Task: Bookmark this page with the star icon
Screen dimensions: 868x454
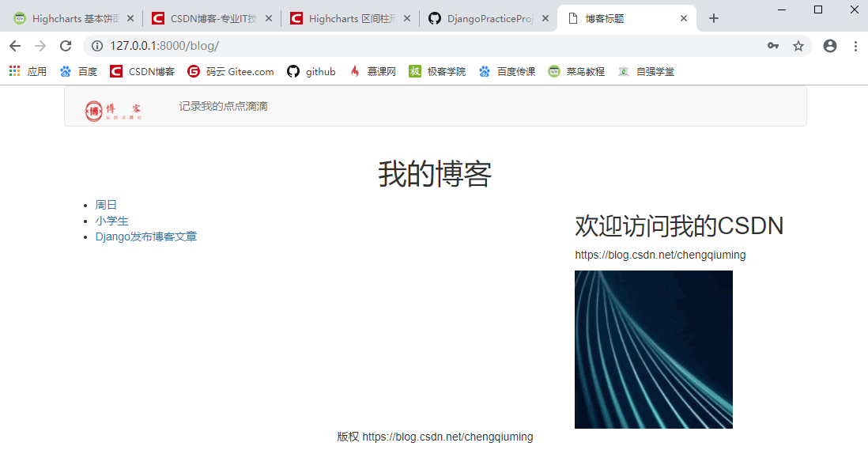Action: (798, 46)
